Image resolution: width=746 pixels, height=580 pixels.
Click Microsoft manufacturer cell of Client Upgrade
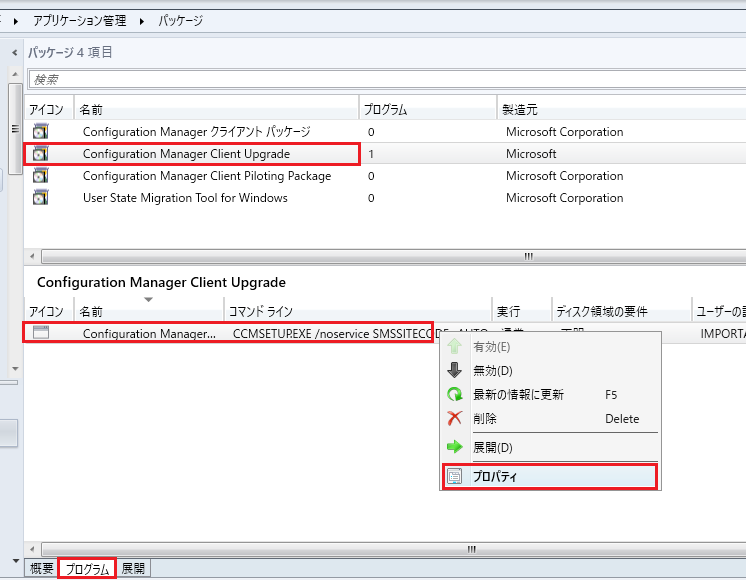coord(531,154)
